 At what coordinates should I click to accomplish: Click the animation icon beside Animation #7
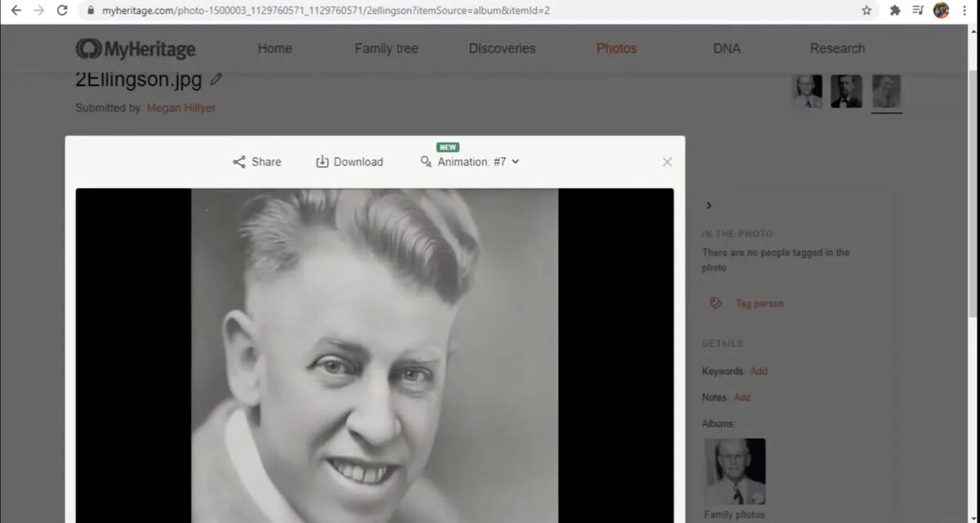[425, 162]
